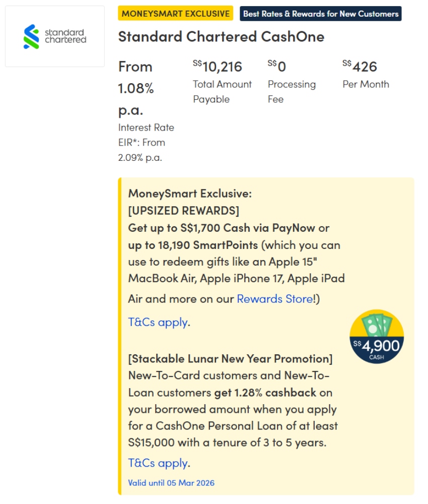428x504 pixels.
Task: Open the Standard Chartered CashOne product title
Action: (221, 36)
